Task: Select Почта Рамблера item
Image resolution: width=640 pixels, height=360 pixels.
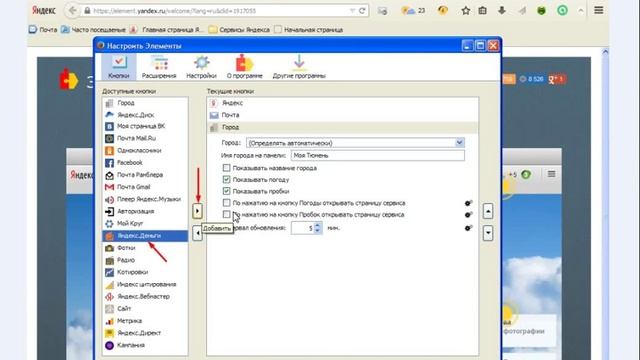Action: [x=145, y=175]
